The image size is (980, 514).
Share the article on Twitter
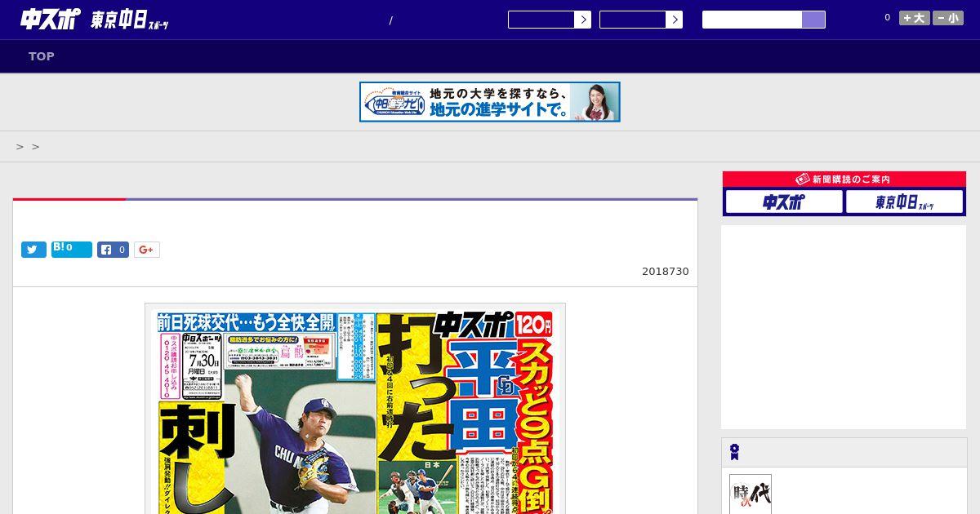coord(33,250)
